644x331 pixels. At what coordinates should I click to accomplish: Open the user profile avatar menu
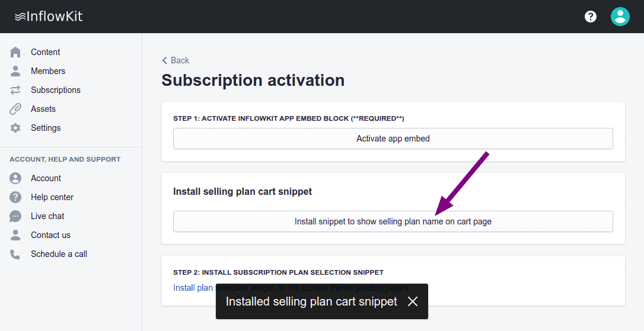pos(620,17)
